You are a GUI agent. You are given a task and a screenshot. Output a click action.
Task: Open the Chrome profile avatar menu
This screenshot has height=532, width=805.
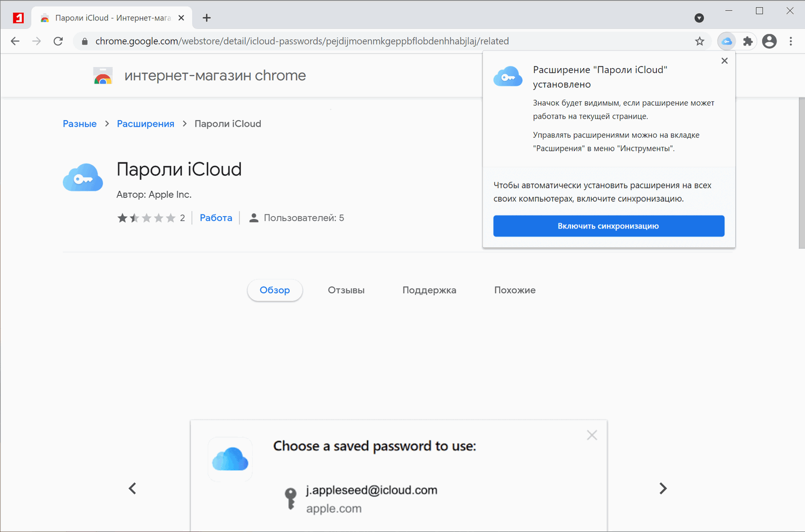(769, 41)
